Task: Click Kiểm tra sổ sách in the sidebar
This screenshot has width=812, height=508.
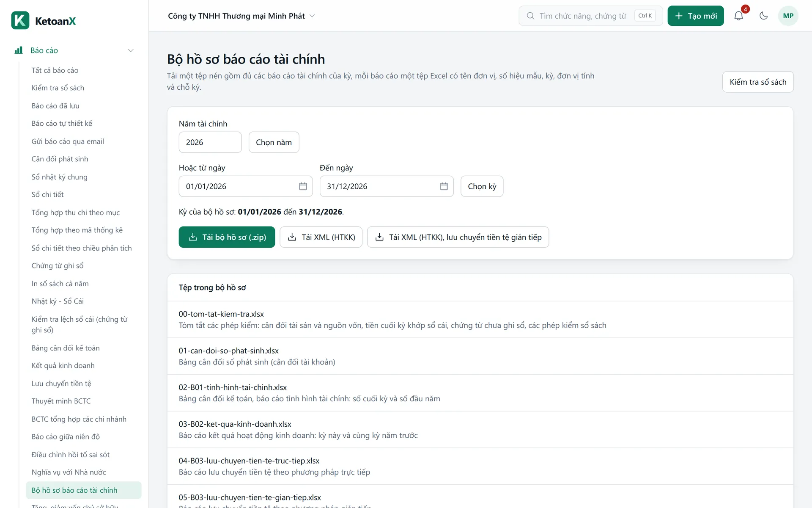Action: (84, 88)
